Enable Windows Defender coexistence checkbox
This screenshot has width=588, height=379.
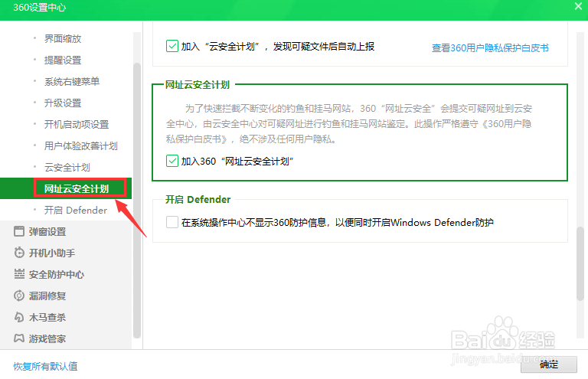coord(172,222)
